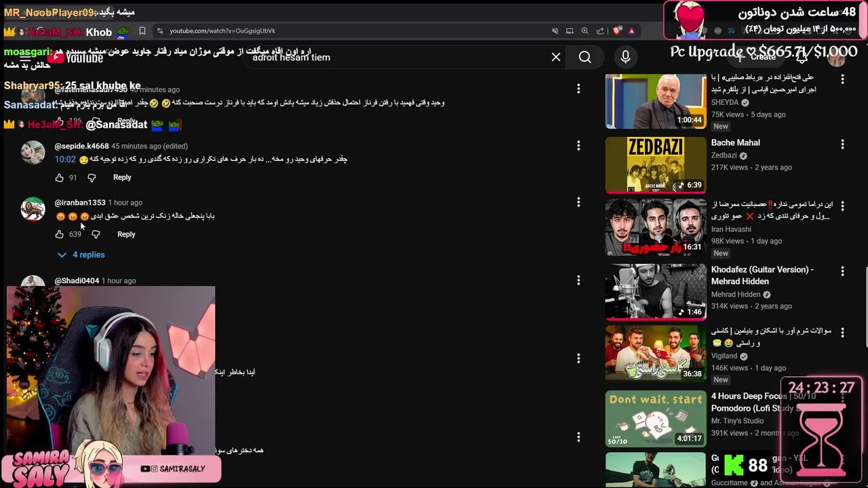This screenshot has width=868, height=488.
Task: Start voice search with the microphone icon
Action: click(625, 57)
